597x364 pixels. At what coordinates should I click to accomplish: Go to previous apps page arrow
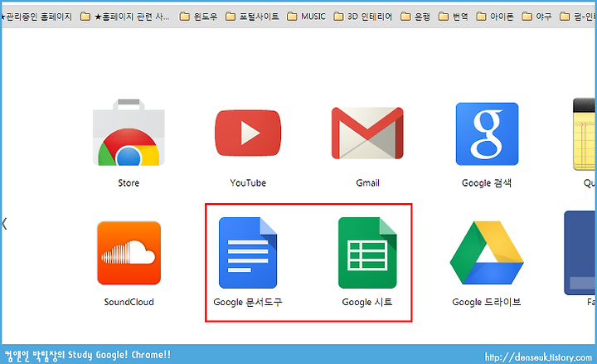coord(5,224)
